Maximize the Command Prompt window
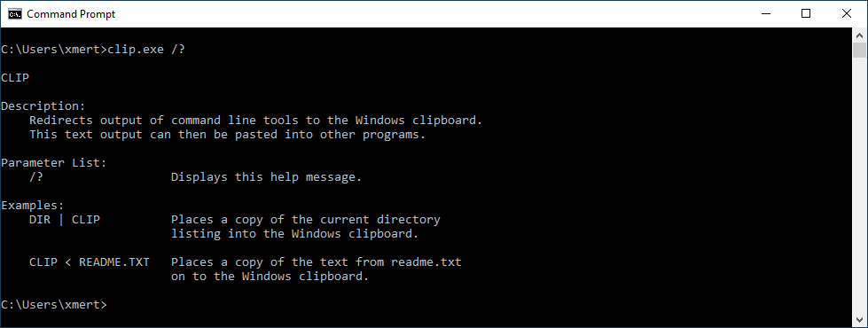868x328 pixels. 806,14
